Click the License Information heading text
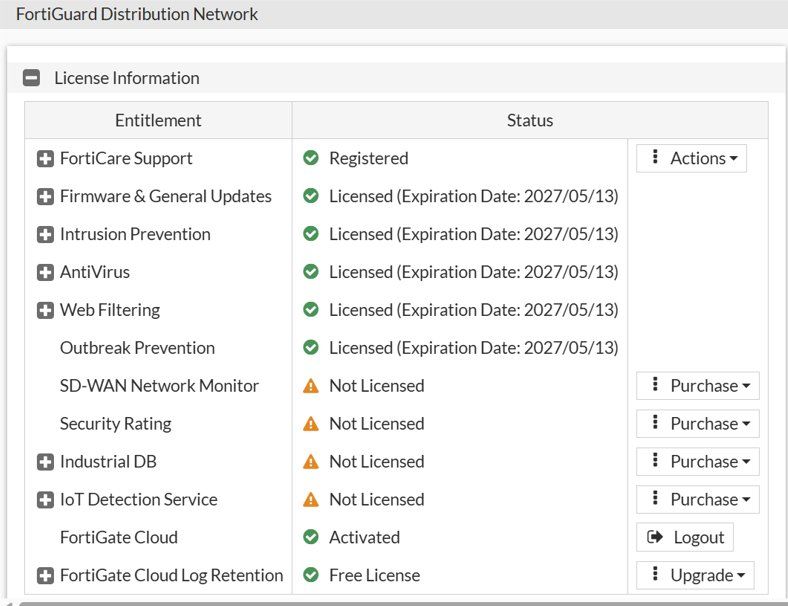The width and height of the screenshot is (788, 606). click(127, 78)
